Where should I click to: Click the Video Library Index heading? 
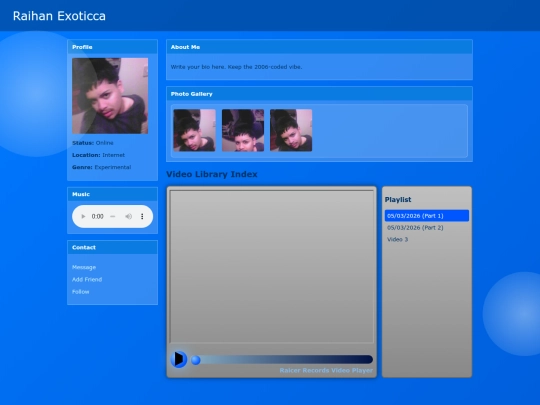(x=212, y=174)
